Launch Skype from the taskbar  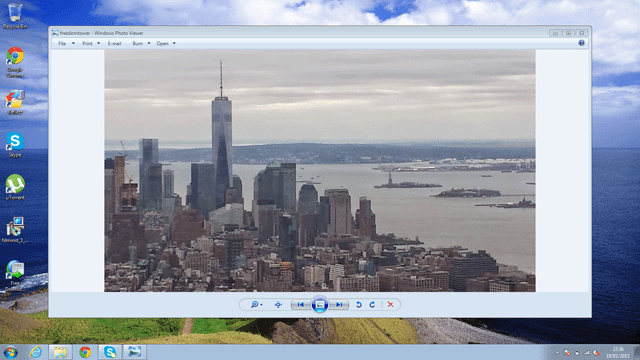(110, 352)
